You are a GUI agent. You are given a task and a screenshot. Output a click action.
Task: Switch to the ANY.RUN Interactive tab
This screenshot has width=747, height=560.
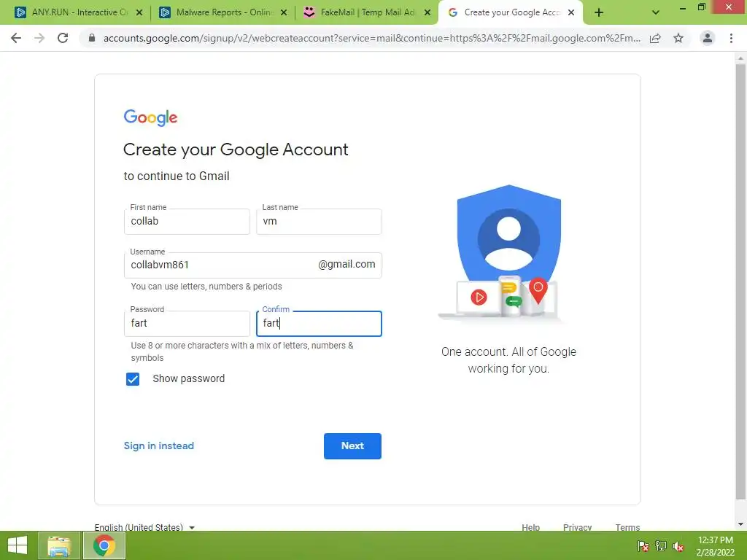click(79, 12)
